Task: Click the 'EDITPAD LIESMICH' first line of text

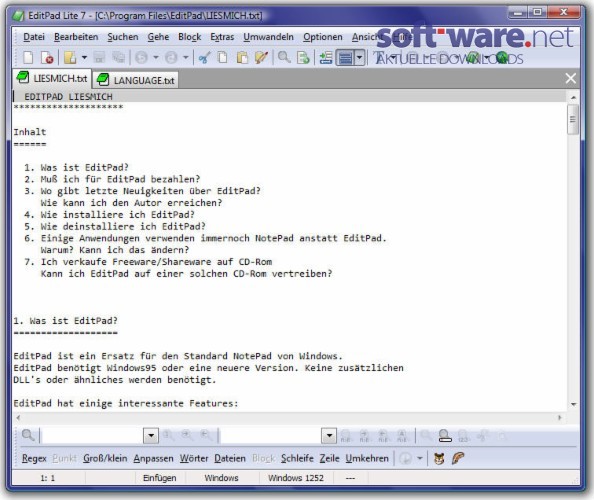Action: coord(68,97)
